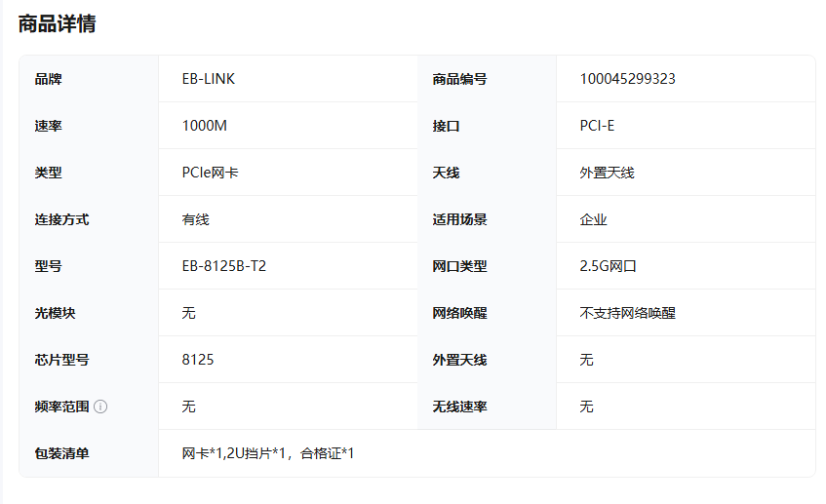Screen dimensions: 826x504
Task: Click the 适用场景 label
Action: [459, 219]
